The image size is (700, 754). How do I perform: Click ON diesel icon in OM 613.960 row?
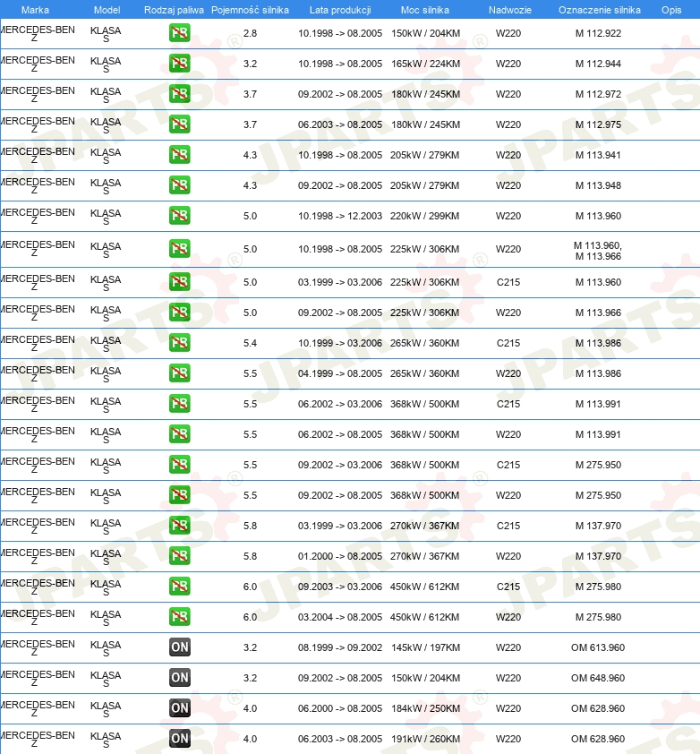179,647
